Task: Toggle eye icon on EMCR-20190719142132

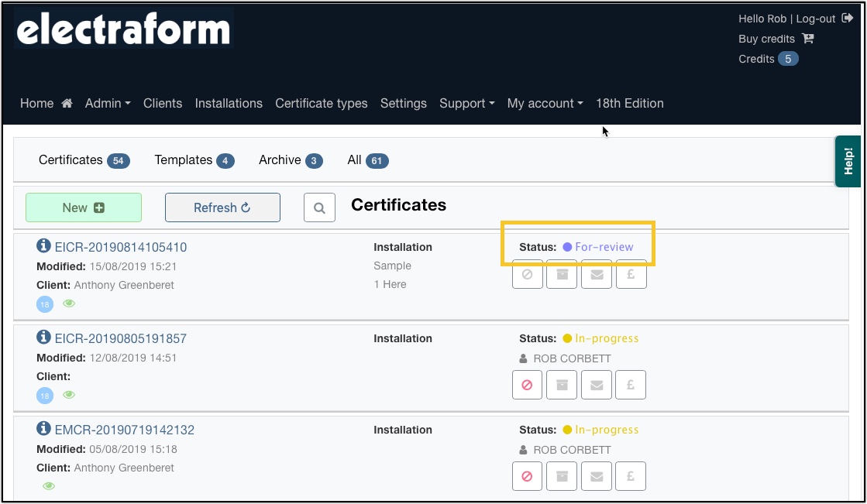Action: tap(49, 485)
